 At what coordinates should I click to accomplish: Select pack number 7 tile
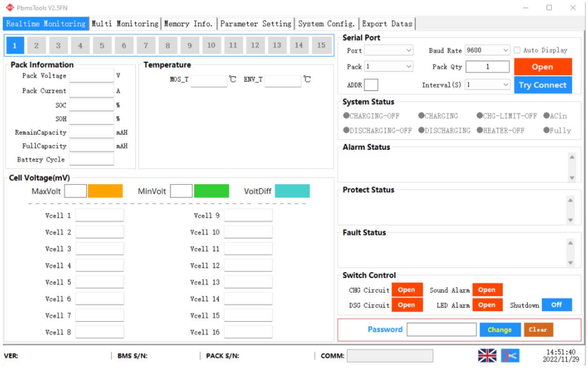pos(146,45)
